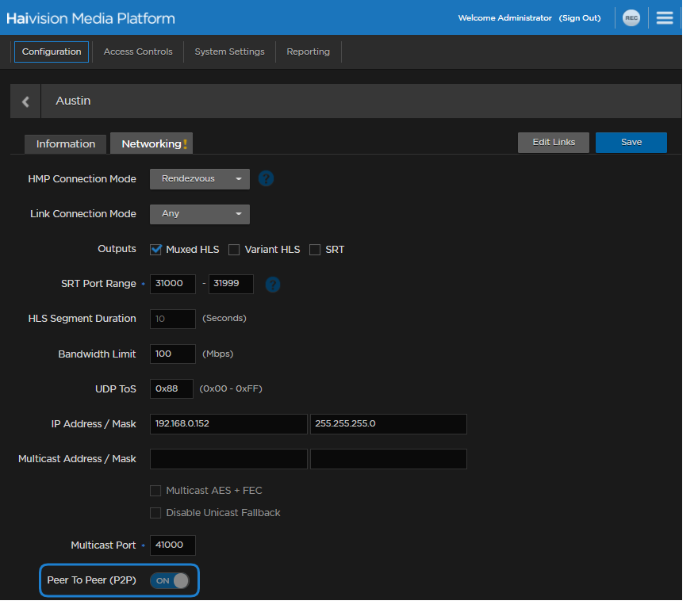Viewport: 698px width, 616px height.
Task: Click the Bandwidth Limit input field
Action: [173, 354]
